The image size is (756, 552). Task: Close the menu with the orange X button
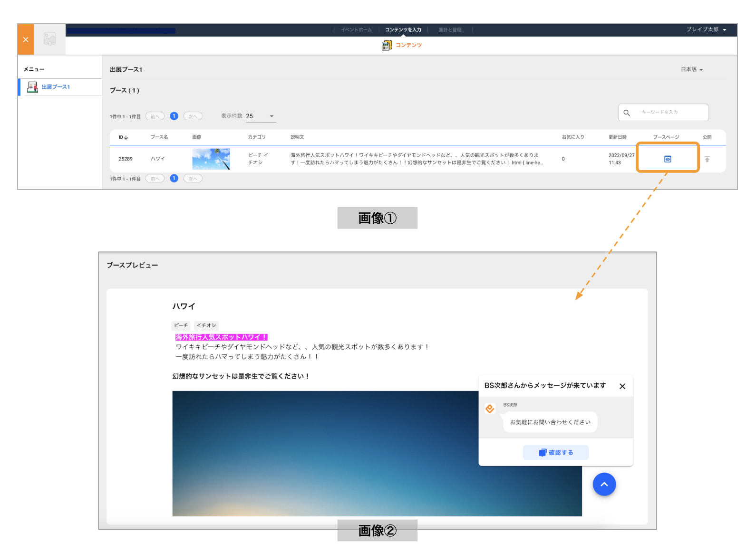click(x=26, y=39)
